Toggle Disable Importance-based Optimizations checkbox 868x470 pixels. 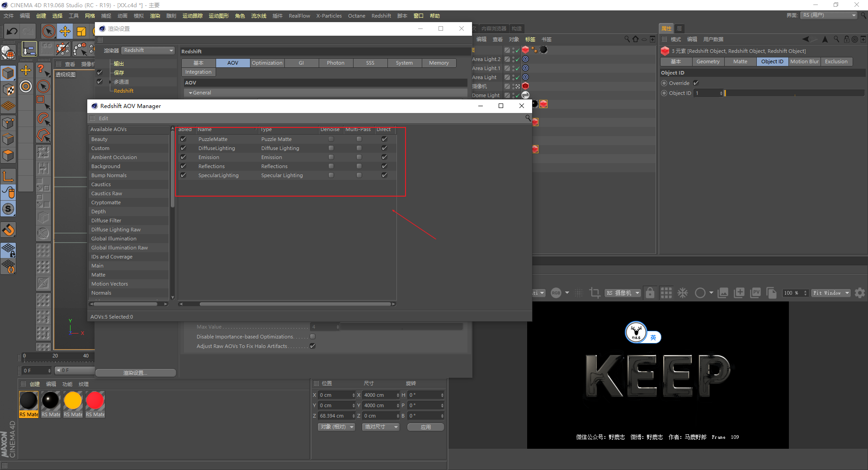coord(312,337)
